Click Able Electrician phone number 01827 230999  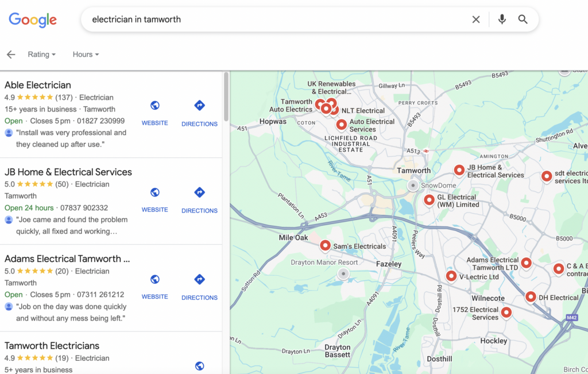click(101, 121)
